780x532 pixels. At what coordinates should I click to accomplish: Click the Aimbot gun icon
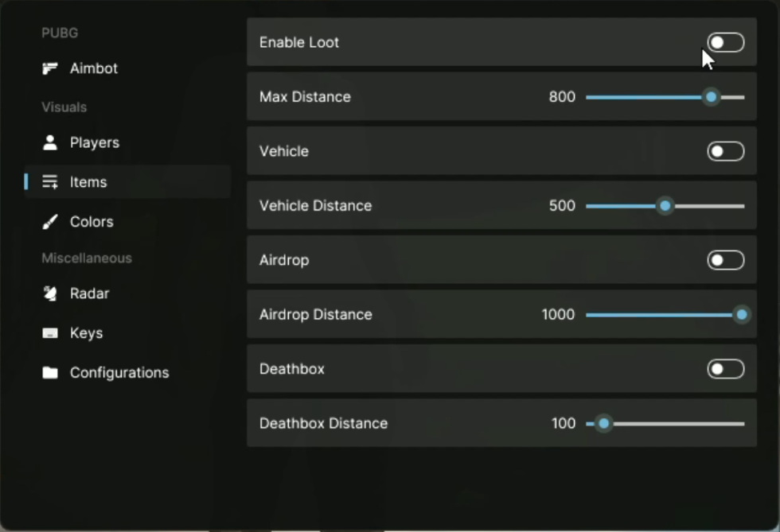point(50,68)
